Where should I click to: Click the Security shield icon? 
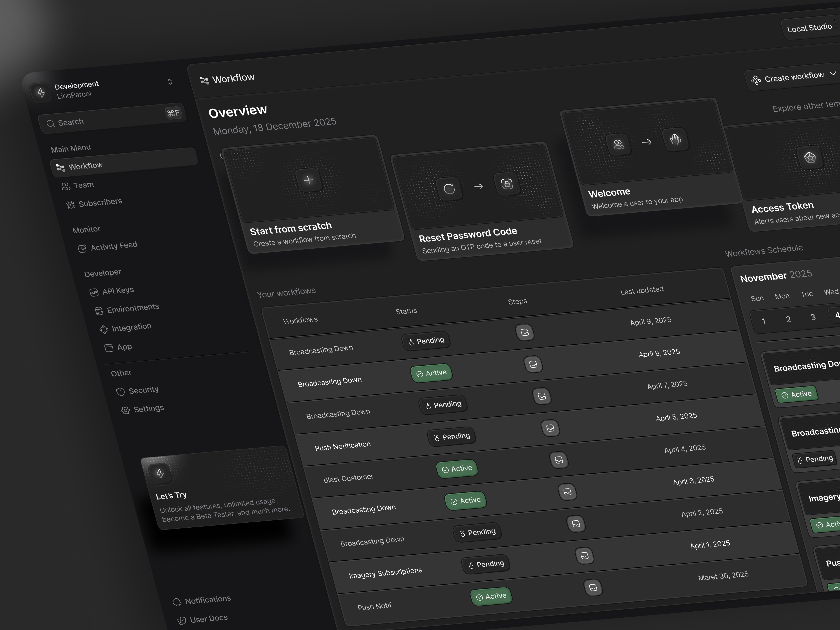(120, 392)
